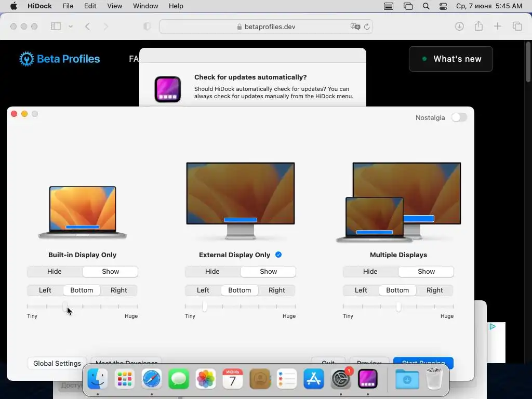Viewport: 532px width, 399px height.
Task: Click the Stage Manager menu bar icon
Action: [x=408, y=6]
